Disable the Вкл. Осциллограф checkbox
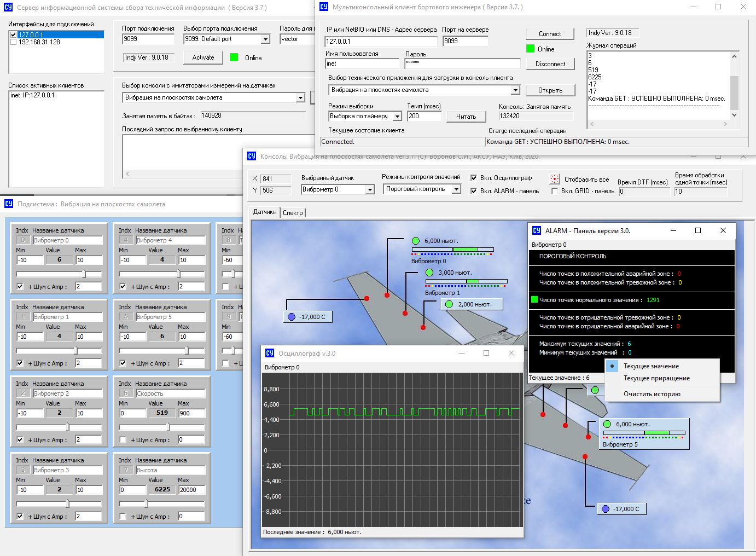This screenshot has width=756, height=556. [x=474, y=178]
